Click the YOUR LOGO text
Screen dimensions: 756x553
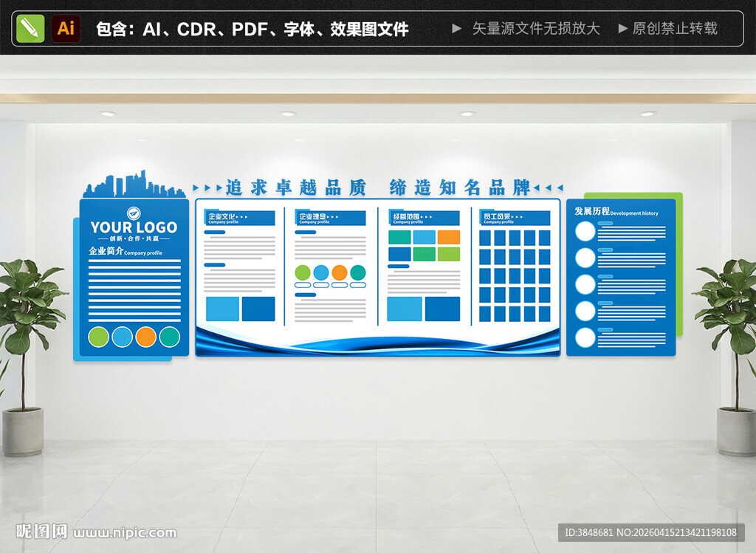[x=134, y=227]
